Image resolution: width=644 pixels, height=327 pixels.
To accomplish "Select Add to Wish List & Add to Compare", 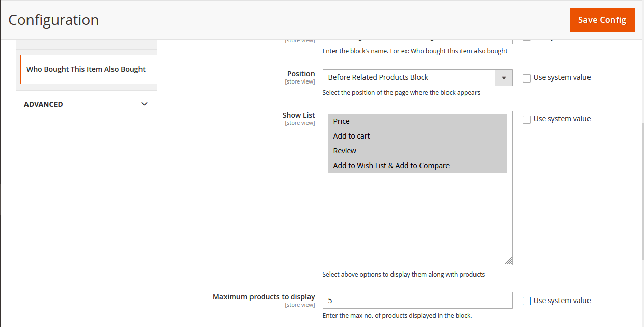I will pos(391,166).
